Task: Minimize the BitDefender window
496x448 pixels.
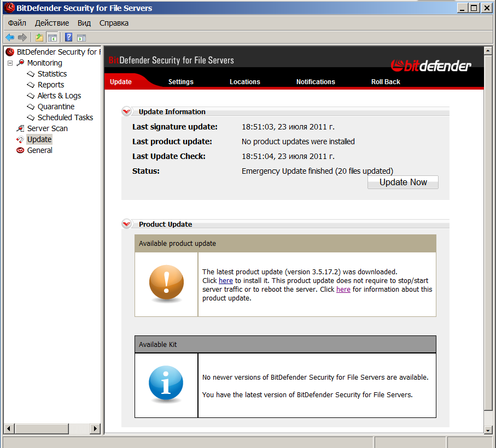Action: [462, 8]
